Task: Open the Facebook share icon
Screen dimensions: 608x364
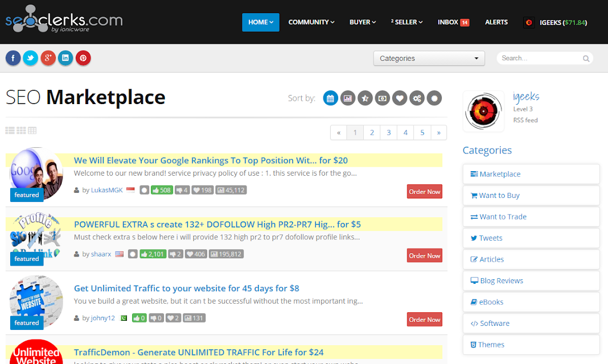Action: [13, 58]
